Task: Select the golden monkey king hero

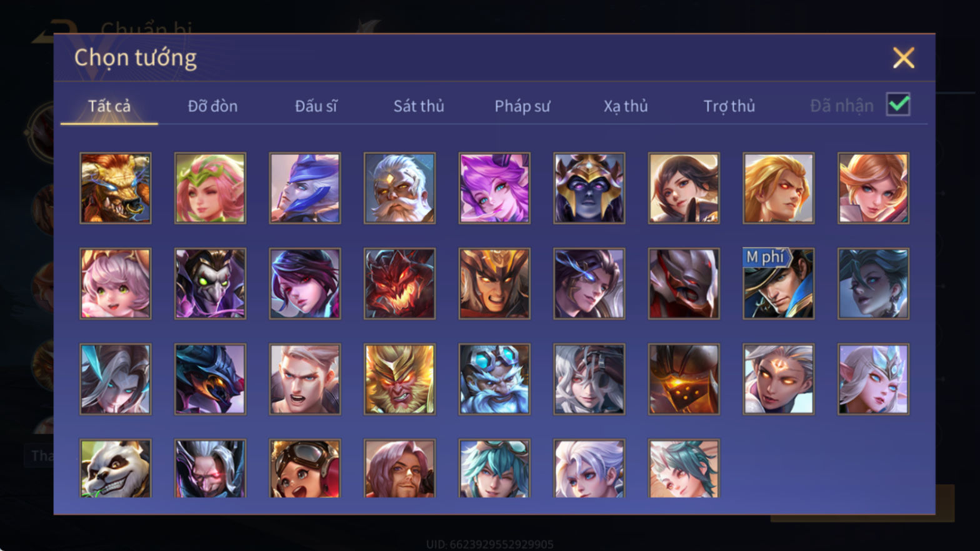Action: pos(399,379)
